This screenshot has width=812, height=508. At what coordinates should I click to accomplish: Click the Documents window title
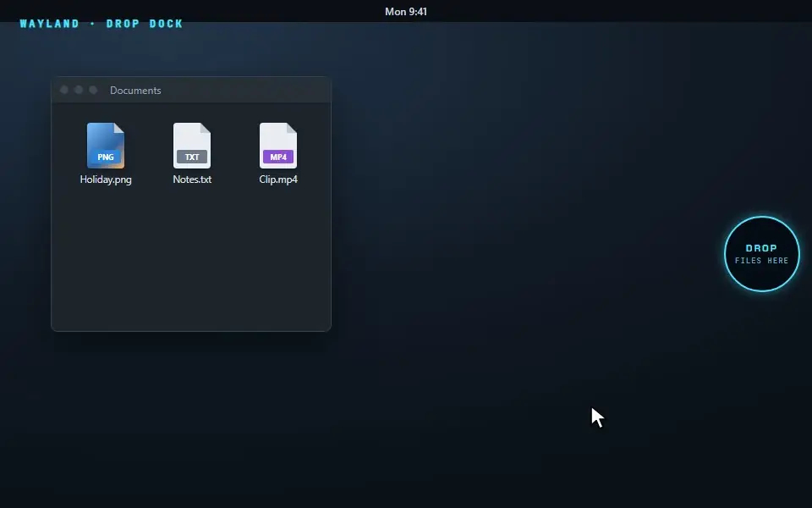pyautogui.click(x=135, y=91)
